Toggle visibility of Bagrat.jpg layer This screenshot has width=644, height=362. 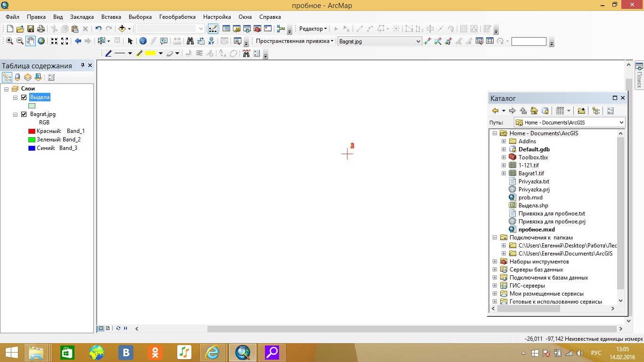click(x=24, y=114)
